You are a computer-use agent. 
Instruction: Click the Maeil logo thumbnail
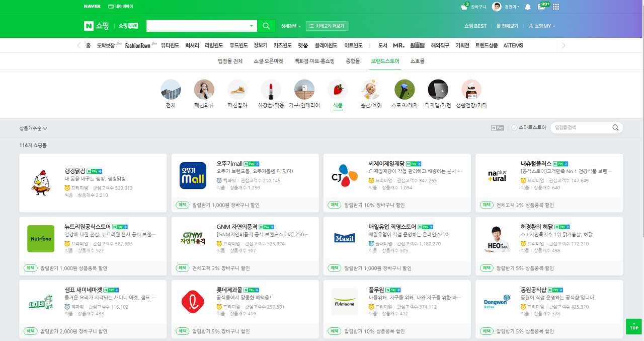pos(345,238)
